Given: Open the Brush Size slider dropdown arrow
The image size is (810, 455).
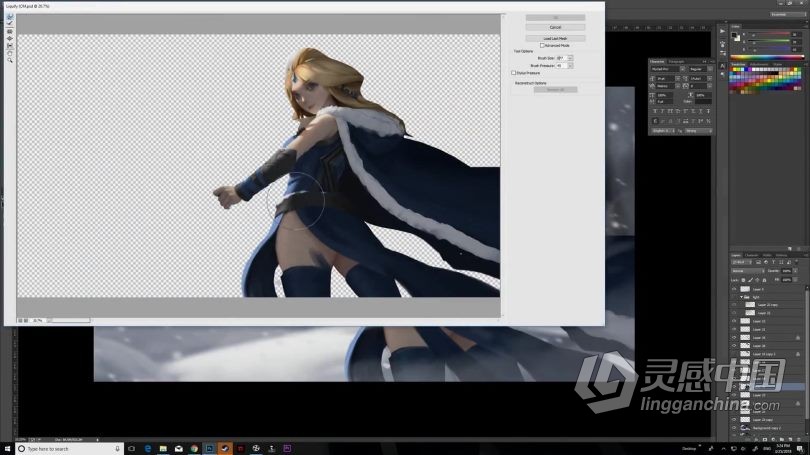Looking at the screenshot, I should click(570, 58).
